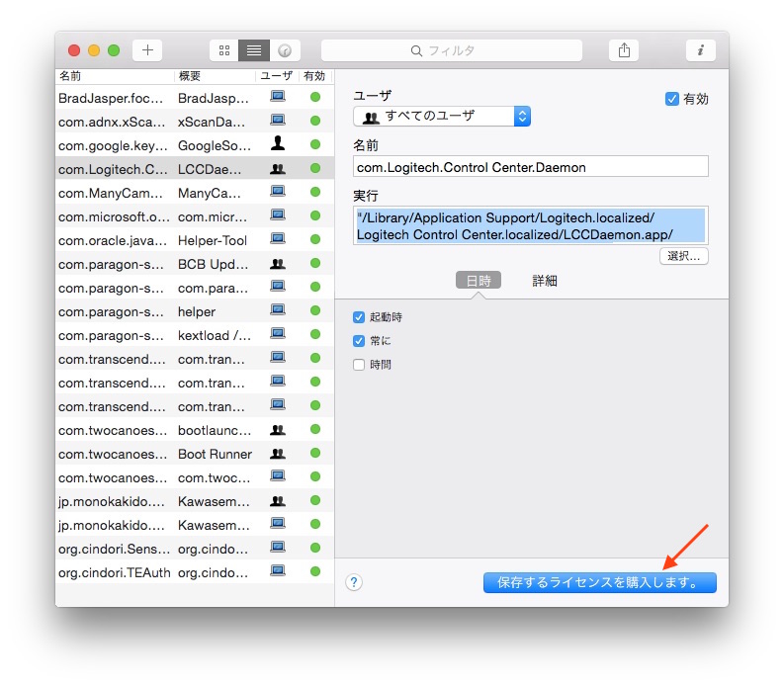Show info panel via i button

(x=701, y=50)
